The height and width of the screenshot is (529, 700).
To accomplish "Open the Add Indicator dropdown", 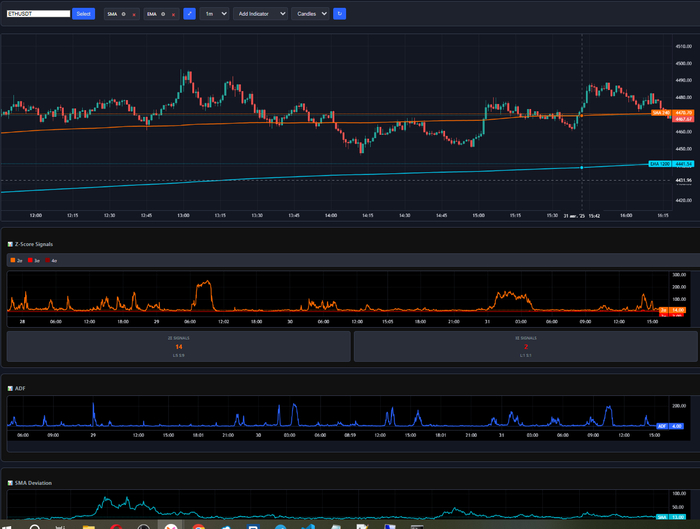I will 260,14.
